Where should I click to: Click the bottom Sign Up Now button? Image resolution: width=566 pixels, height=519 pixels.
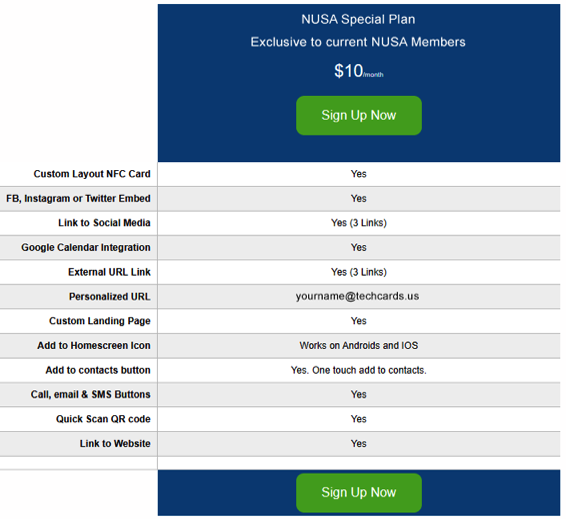(358, 492)
